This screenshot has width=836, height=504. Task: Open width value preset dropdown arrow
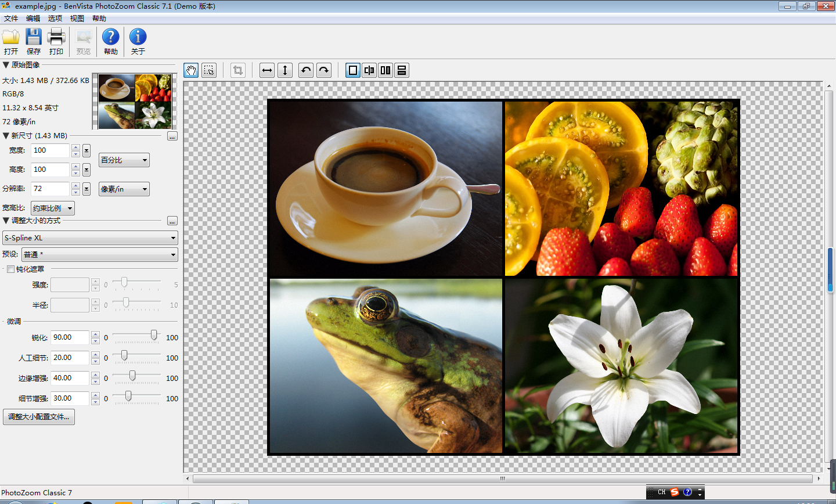[87, 151]
